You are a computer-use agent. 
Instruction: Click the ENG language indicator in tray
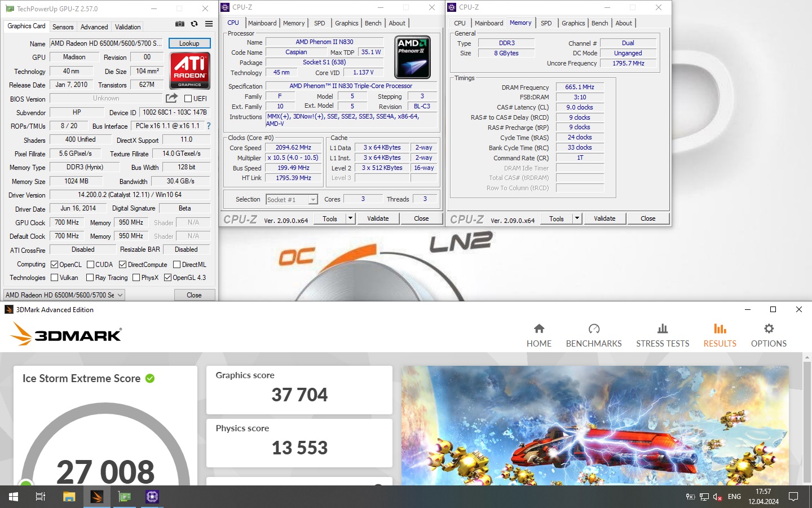pos(734,497)
